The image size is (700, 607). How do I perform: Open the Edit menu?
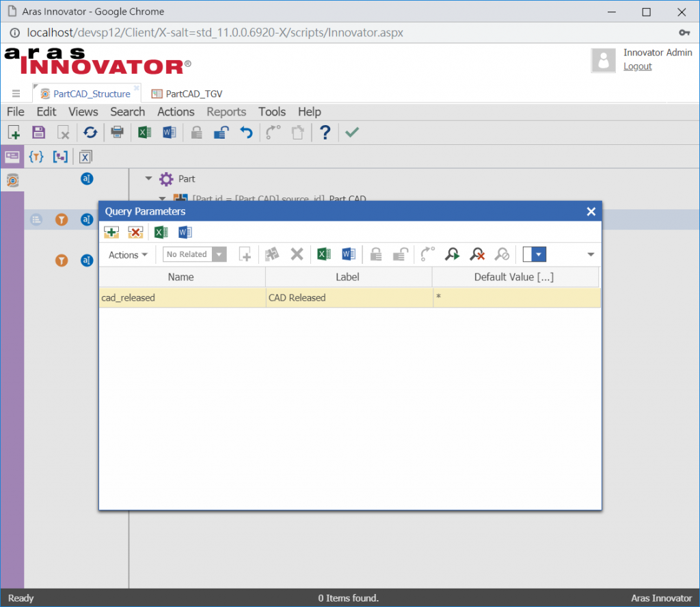[46, 111]
